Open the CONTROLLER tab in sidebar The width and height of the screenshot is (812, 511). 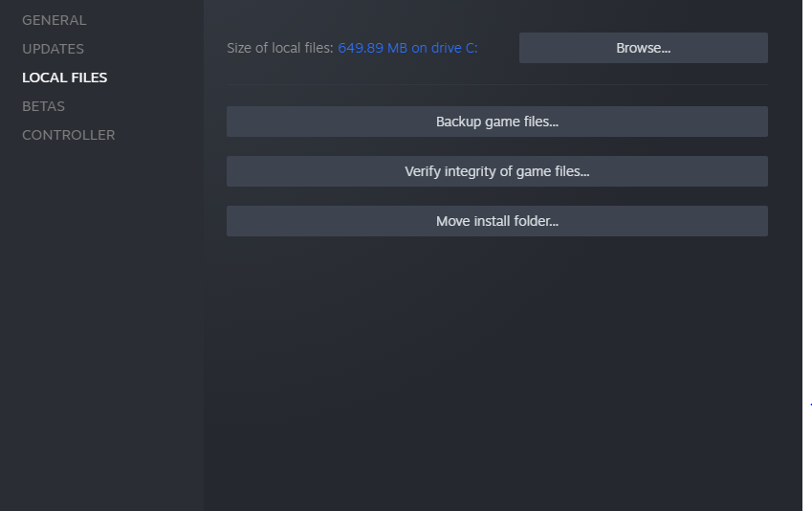(68, 135)
